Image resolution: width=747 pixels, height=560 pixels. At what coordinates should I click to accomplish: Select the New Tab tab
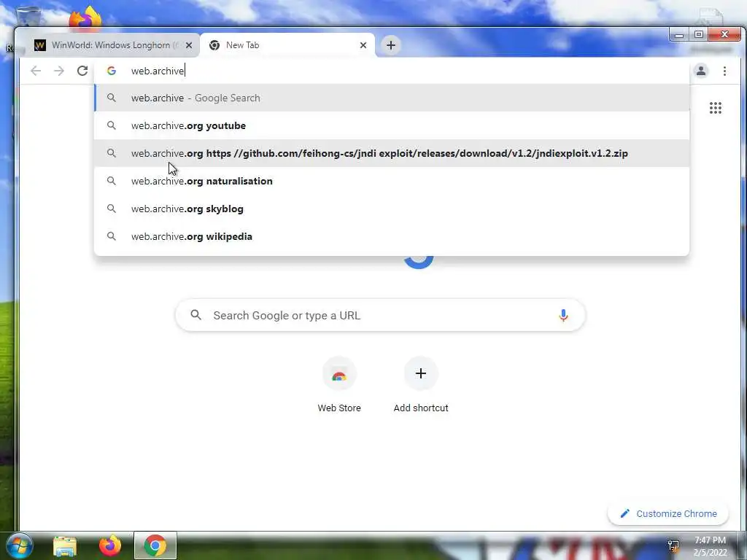pos(287,45)
